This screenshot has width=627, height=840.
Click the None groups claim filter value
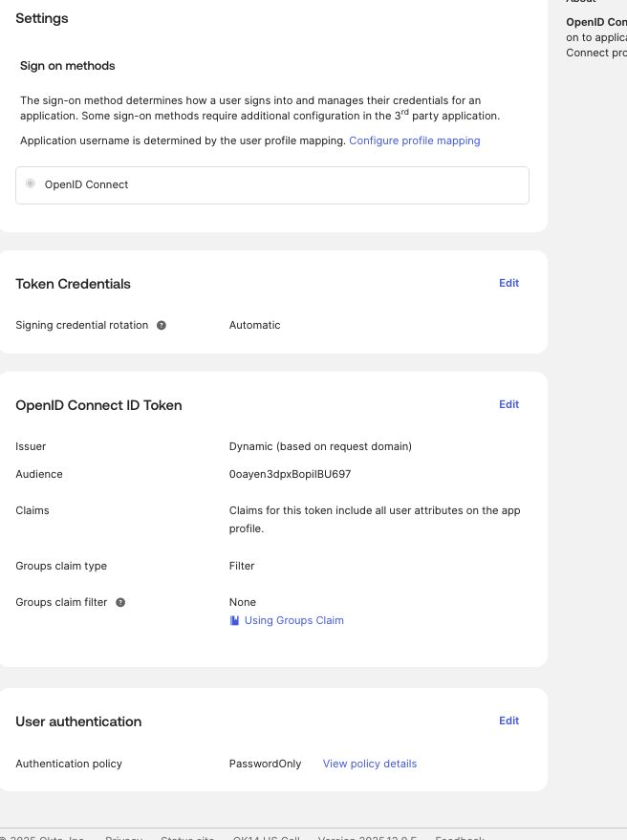pos(243,602)
